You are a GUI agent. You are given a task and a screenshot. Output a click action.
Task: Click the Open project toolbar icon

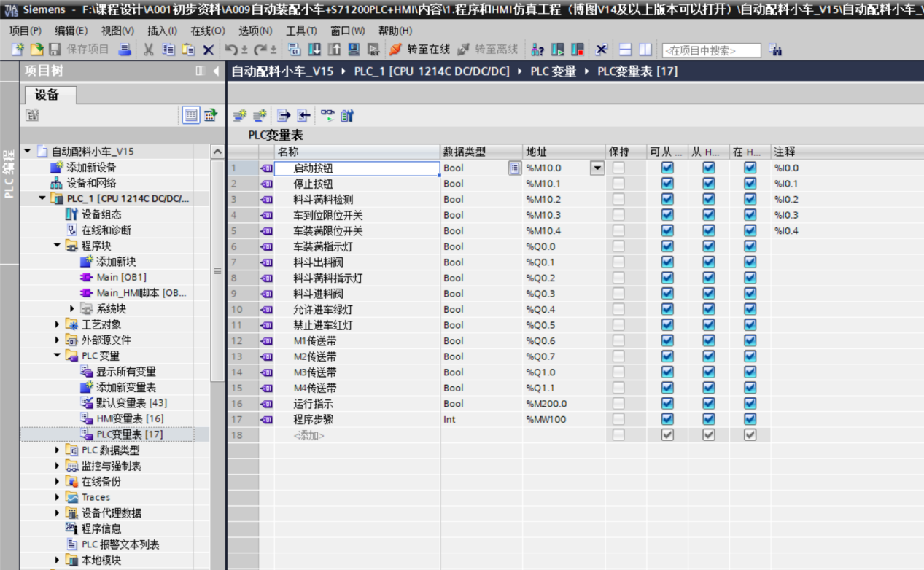coord(36,50)
